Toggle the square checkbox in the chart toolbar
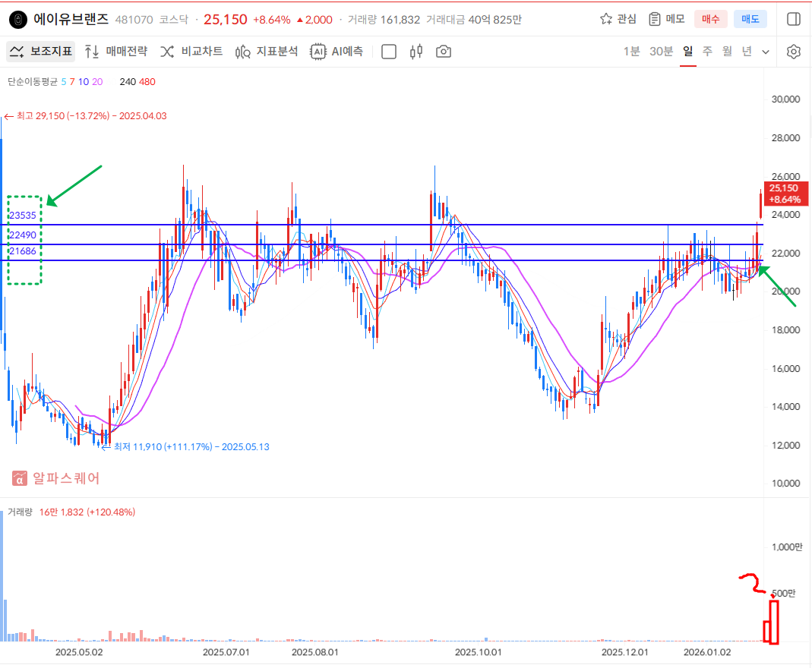The height and width of the screenshot is (668, 812). 389,52
